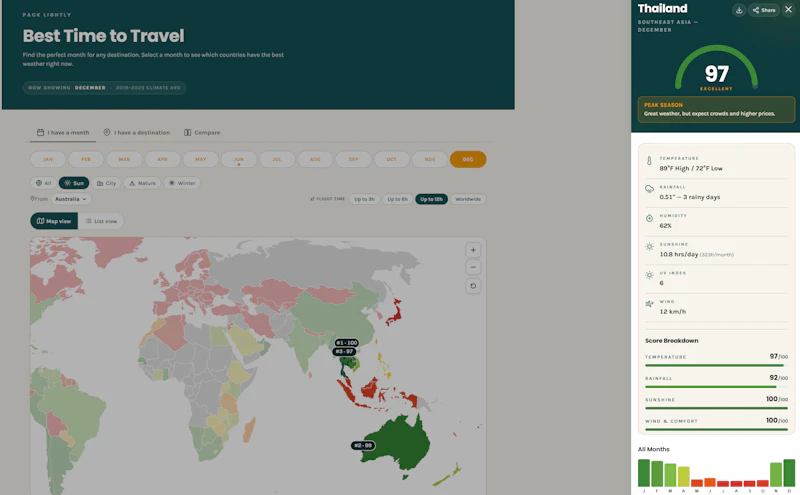Image resolution: width=800 pixels, height=495 pixels.
Task: Set flight time to Worldwide
Action: (x=468, y=199)
